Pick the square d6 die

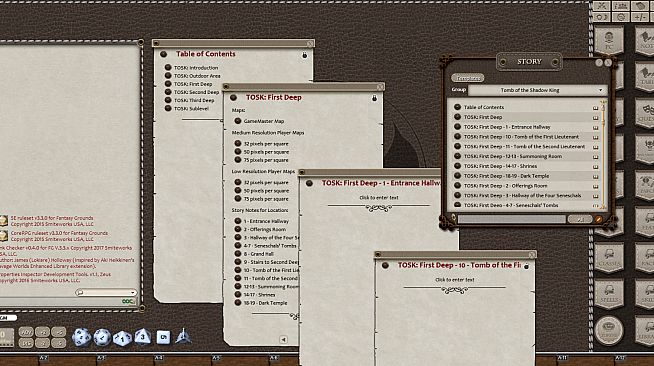(x=163, y=337)
